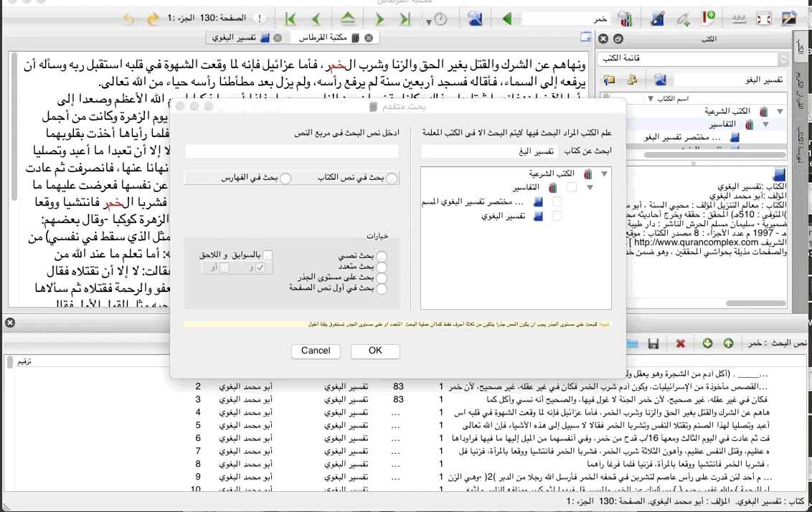Collapse الكتب الشرعية in the dialog tree
Image resolution: width=812 pixels, height=512 pixels.
point(604,174)
